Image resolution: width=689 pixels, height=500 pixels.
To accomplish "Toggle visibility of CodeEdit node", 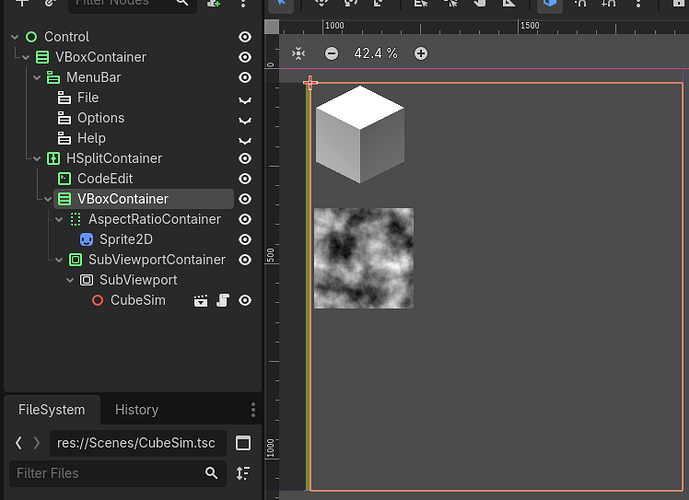I will point(244,178).
